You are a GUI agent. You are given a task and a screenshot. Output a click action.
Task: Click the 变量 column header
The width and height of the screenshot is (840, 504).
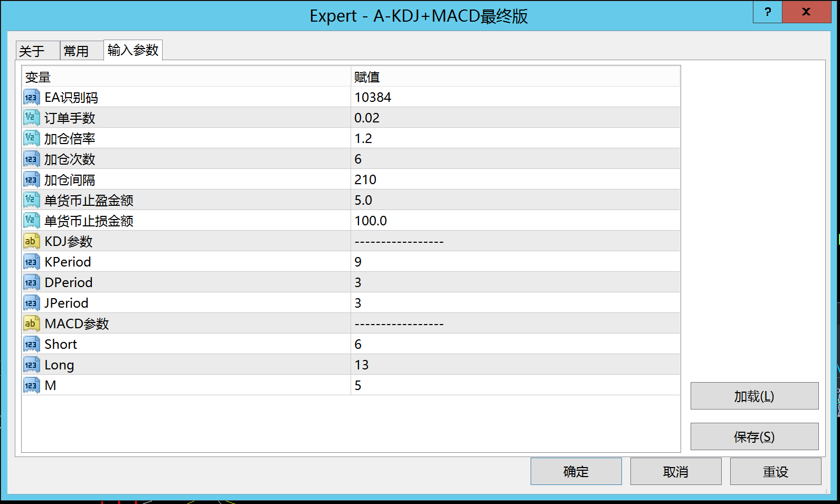coord(186,77)
